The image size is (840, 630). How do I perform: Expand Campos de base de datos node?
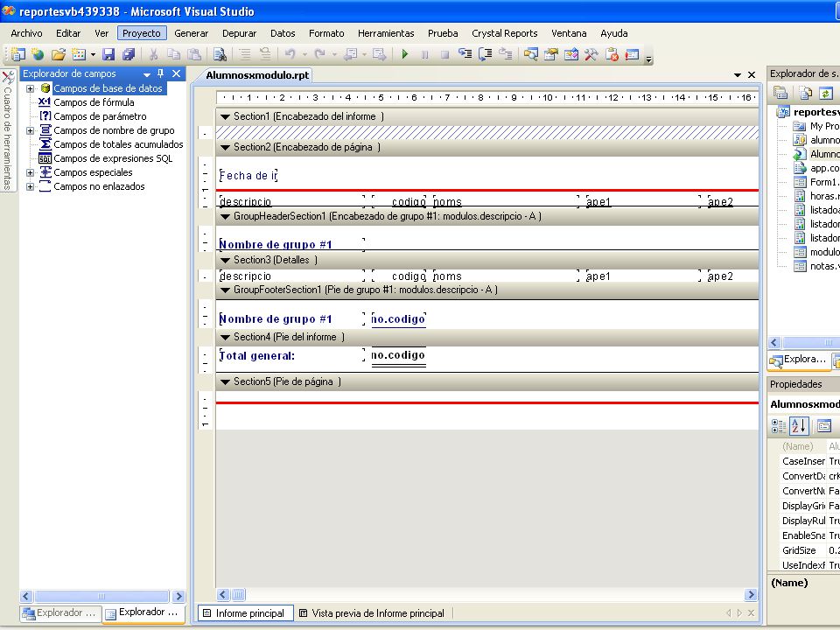pos(30,88)
